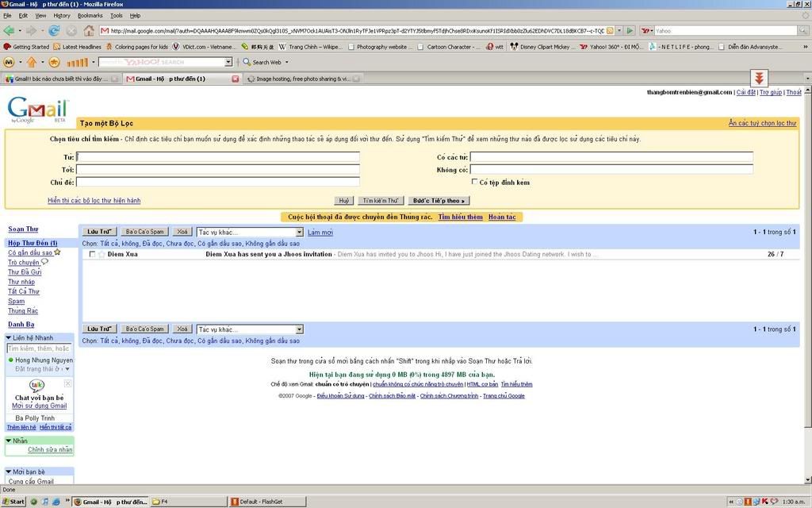
Task: Collapse the Liên hệ Nhanh section
Action: 8,337
